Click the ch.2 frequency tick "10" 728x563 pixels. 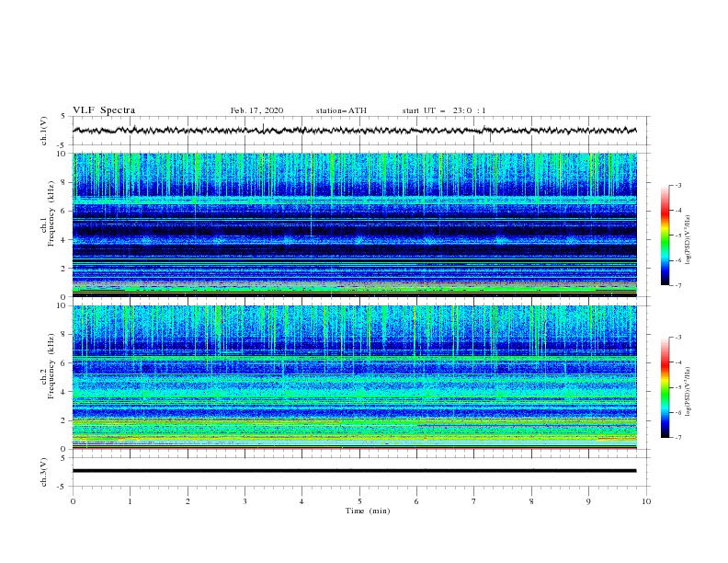(x=62, y=305)
